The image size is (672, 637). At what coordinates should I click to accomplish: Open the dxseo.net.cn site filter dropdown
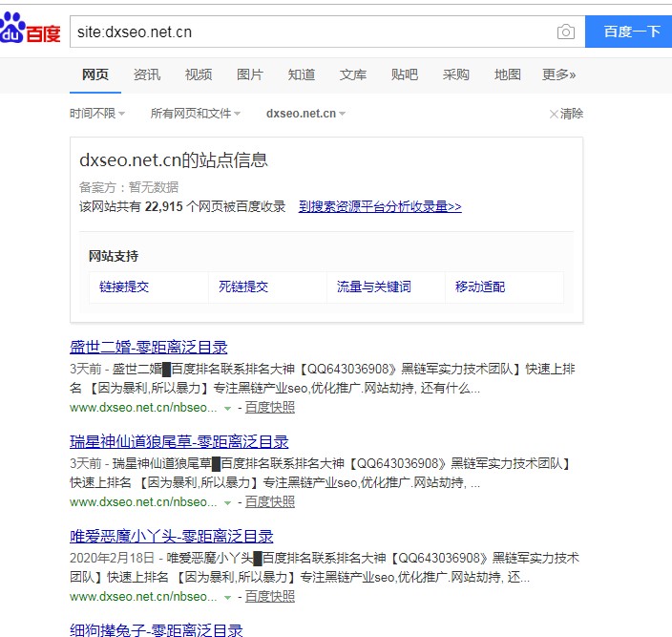305,113
